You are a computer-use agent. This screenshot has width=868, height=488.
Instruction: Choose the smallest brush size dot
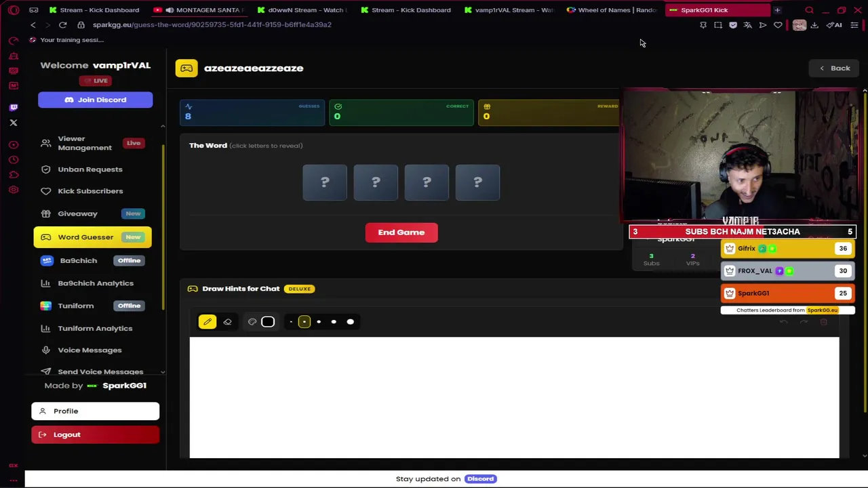pyautogui.click(x=291, y=322)
